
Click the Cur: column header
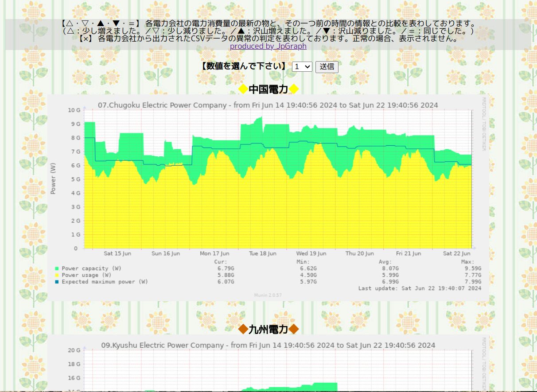coord(221,262)
